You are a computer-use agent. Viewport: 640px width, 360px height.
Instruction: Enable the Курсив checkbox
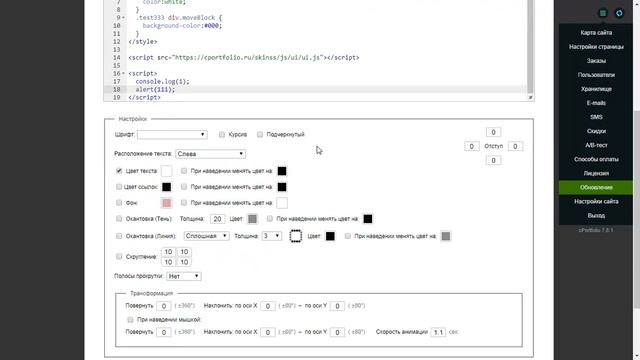point(222,134)
